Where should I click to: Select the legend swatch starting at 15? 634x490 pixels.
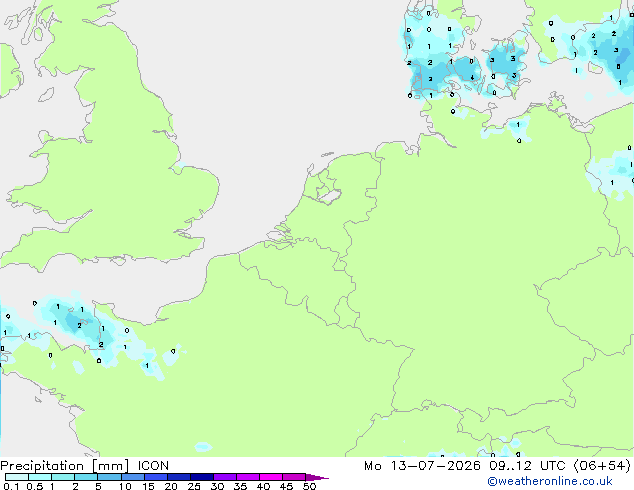[x=156, y=477]
